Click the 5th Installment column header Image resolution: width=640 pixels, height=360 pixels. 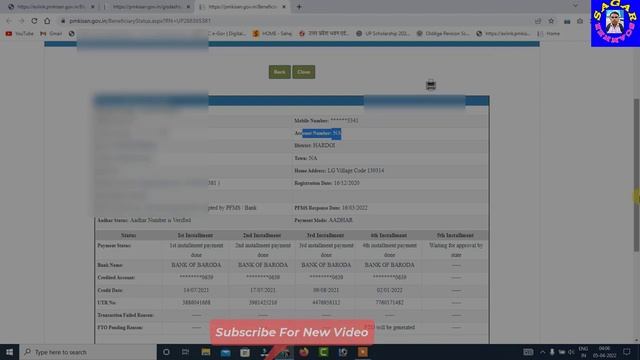coord(455,235)
